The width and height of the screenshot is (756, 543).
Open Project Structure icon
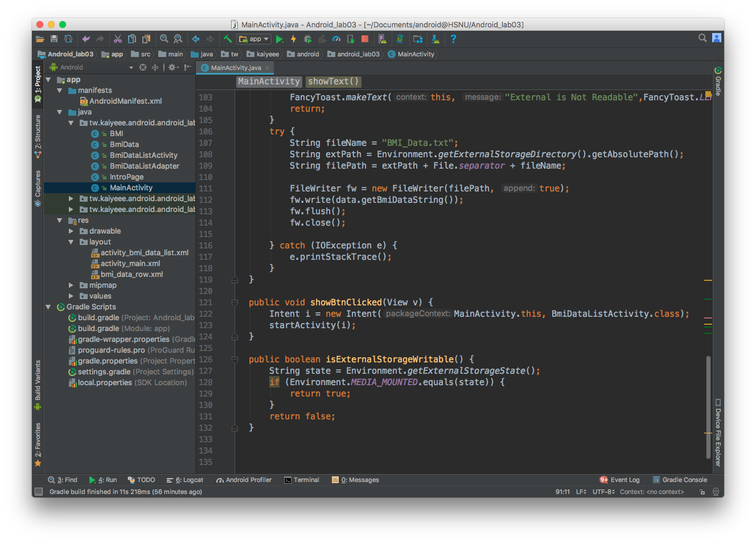[418, 39]
